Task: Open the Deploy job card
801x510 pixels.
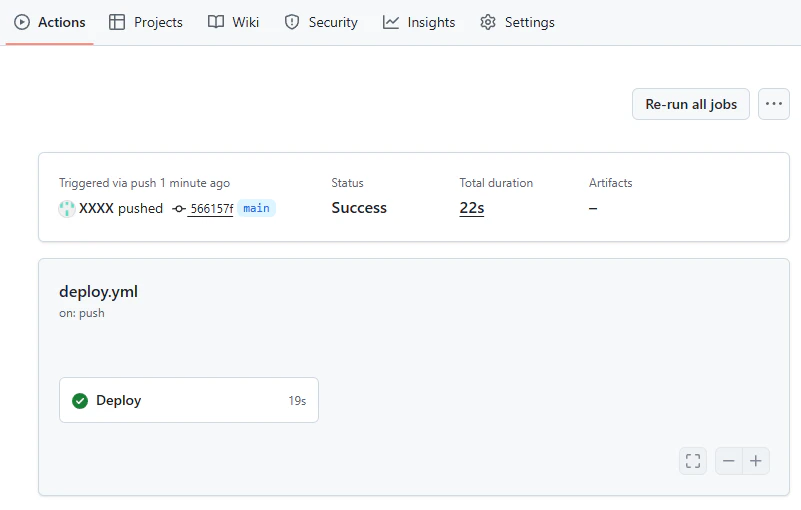Action: tap(189, 400)
